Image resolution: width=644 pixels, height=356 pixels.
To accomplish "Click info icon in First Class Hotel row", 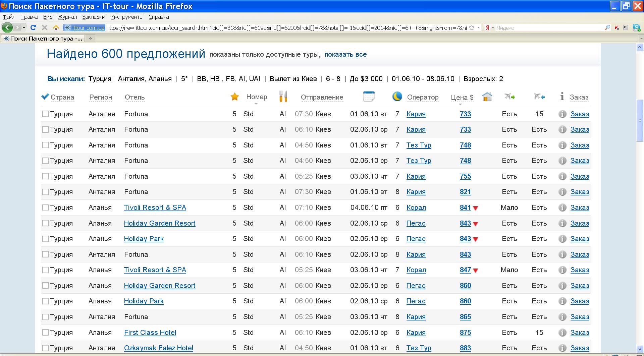I will (562, 333).
